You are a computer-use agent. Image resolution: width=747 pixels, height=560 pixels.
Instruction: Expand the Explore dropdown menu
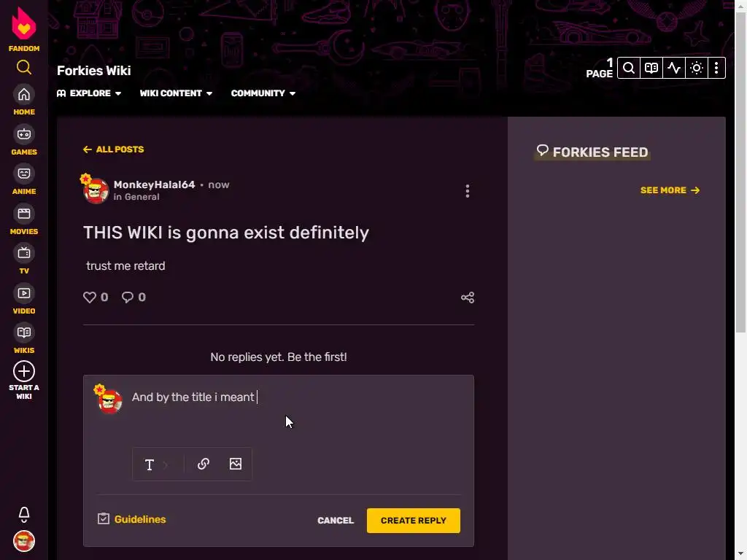click(x=89, y=93)
